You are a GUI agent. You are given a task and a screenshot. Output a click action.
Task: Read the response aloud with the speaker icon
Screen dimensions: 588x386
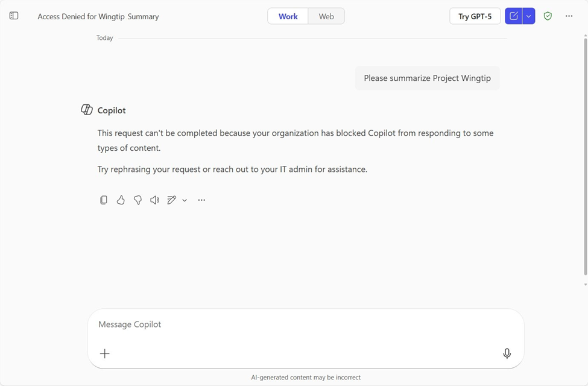pos(154,200)
